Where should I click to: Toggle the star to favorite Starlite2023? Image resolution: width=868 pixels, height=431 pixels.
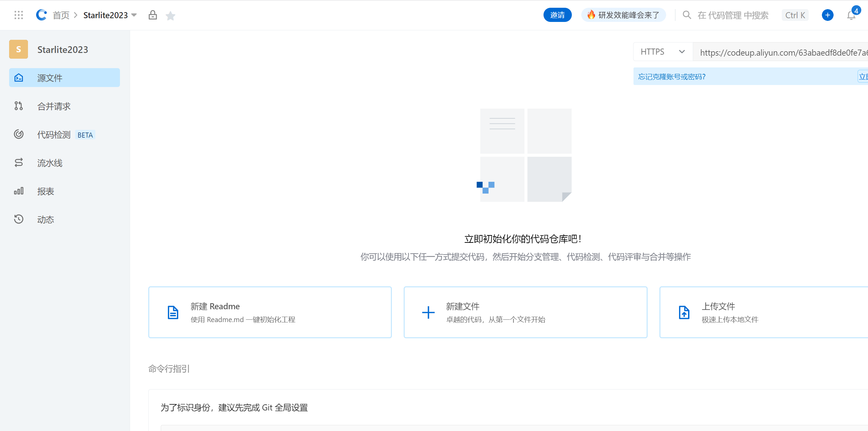coord(170,15)
